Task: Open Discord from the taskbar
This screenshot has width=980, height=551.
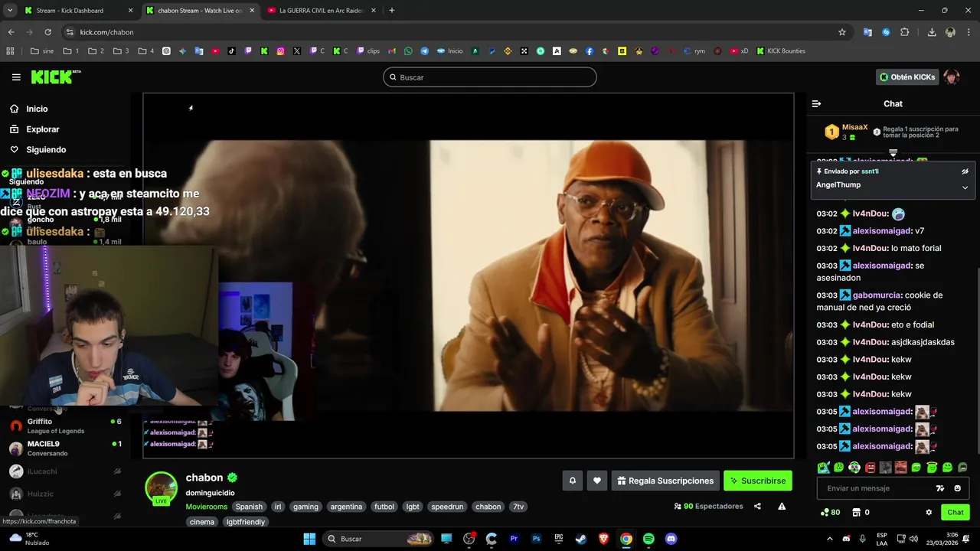Action: (x=671, y=539)
